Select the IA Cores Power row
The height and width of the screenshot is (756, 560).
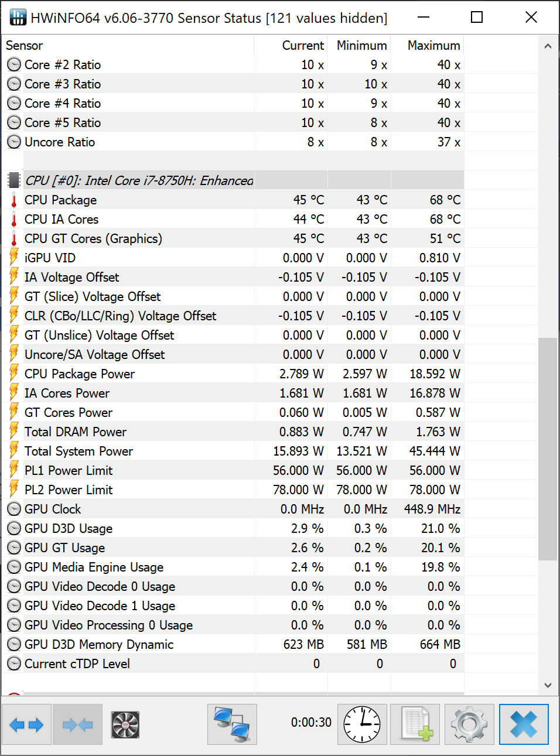coord(233,393)
